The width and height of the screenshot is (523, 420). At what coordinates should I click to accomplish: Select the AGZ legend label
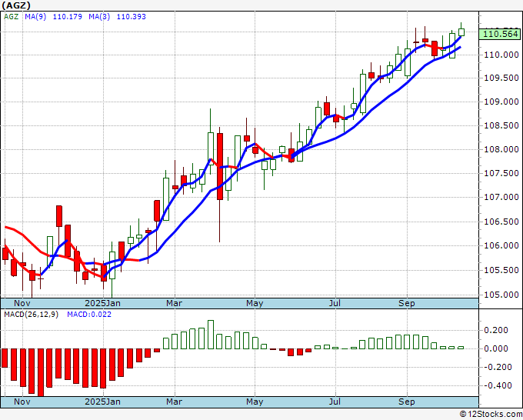(11, 17)
